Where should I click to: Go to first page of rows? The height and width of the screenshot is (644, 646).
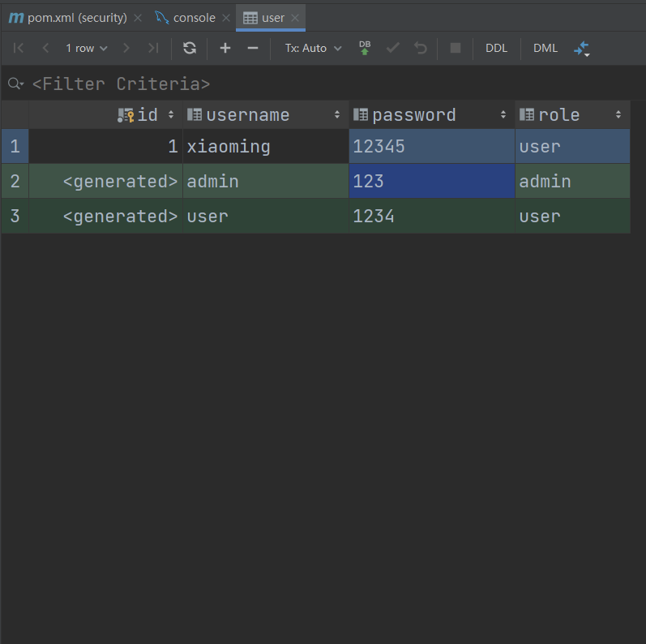pyautogui.click(x=18, y=48)
